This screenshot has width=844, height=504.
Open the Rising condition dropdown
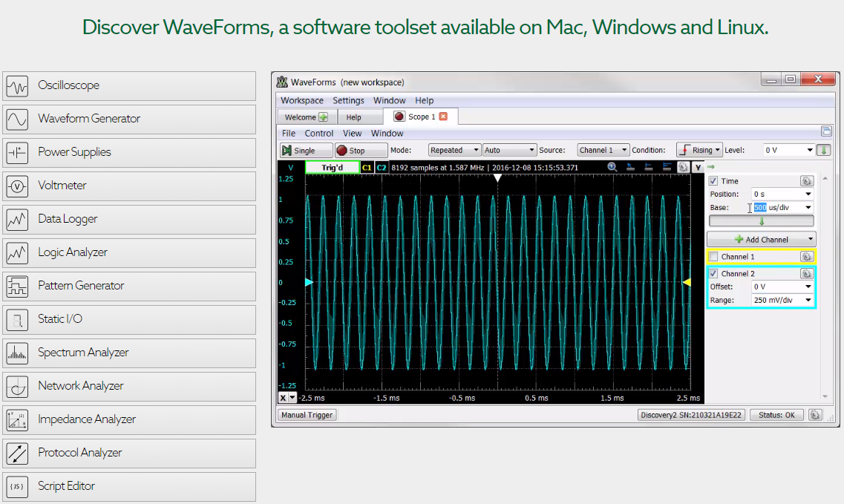tap(699, 150)
